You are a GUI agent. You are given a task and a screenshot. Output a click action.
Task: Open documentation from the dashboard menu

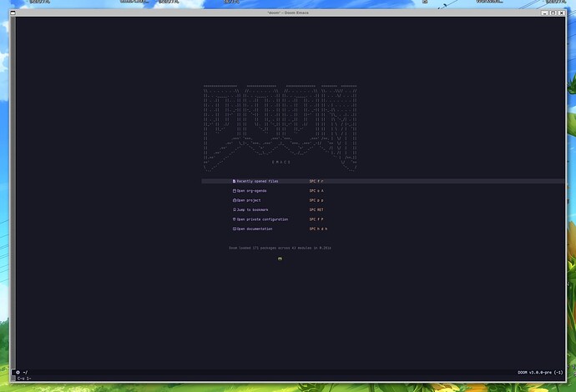(255, 229)
